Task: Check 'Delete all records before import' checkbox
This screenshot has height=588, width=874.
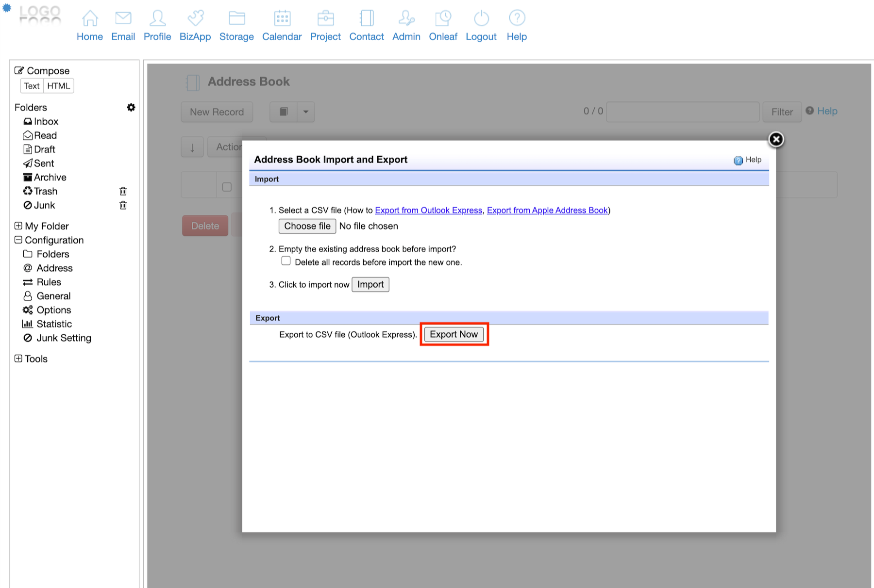Action: point(286,261)
